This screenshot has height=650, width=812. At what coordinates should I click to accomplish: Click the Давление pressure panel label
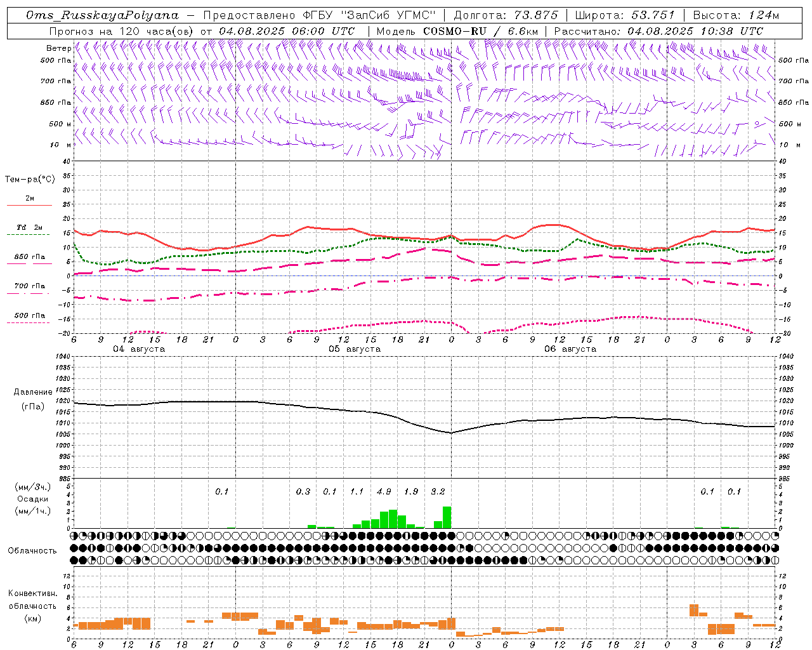click(33, 392)
